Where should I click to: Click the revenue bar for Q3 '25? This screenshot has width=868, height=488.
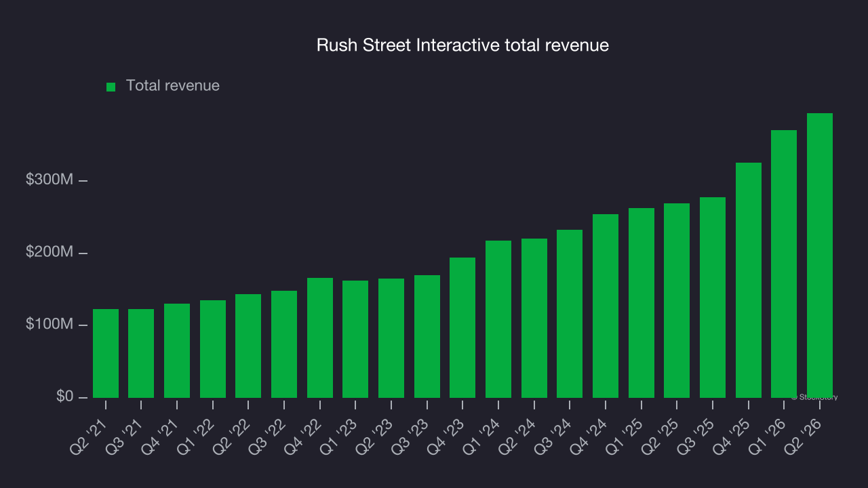tap(713, 298)
